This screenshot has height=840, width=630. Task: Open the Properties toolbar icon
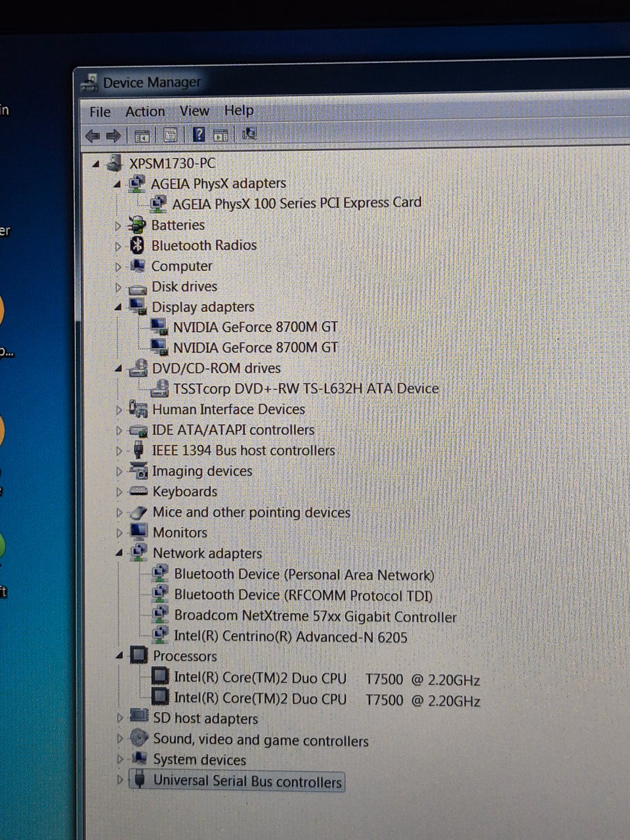click(x=171, y=135)
